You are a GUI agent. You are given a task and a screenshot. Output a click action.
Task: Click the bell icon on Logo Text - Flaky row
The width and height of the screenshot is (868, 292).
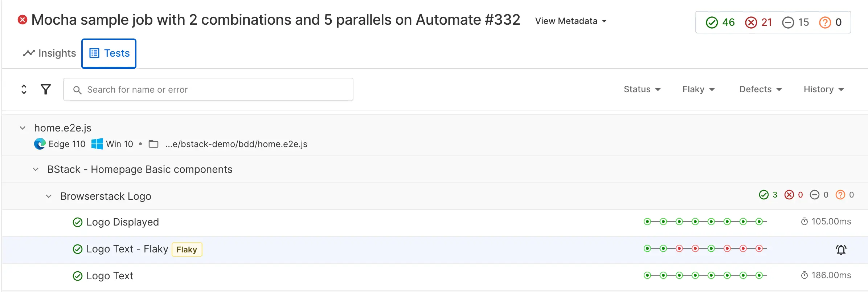tap(841, 250)
